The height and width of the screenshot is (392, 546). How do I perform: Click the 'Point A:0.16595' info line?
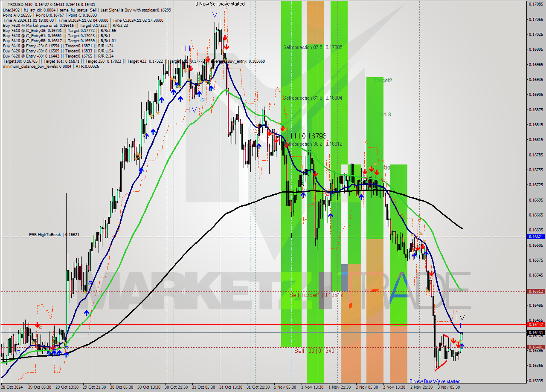pos(49,15)
